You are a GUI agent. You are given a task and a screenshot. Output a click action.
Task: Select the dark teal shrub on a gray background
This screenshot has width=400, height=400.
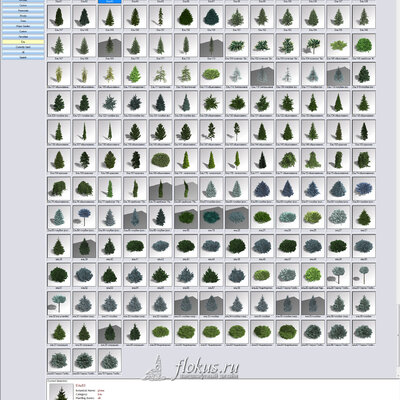tap(211, 217)
